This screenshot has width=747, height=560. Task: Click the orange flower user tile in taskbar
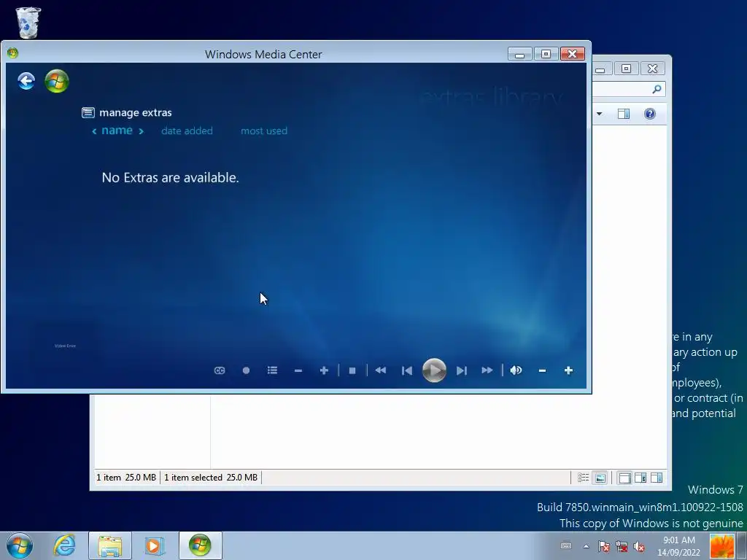point(721,545)
